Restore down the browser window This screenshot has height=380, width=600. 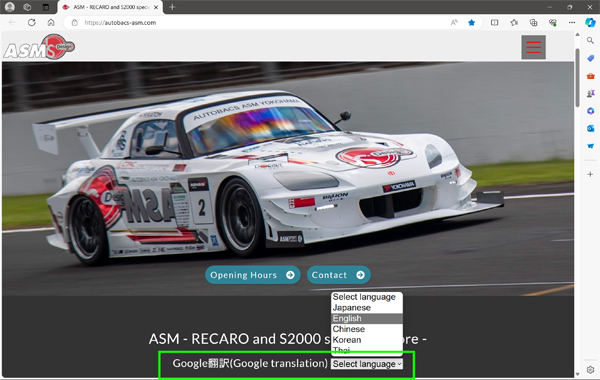coord(569,7)
